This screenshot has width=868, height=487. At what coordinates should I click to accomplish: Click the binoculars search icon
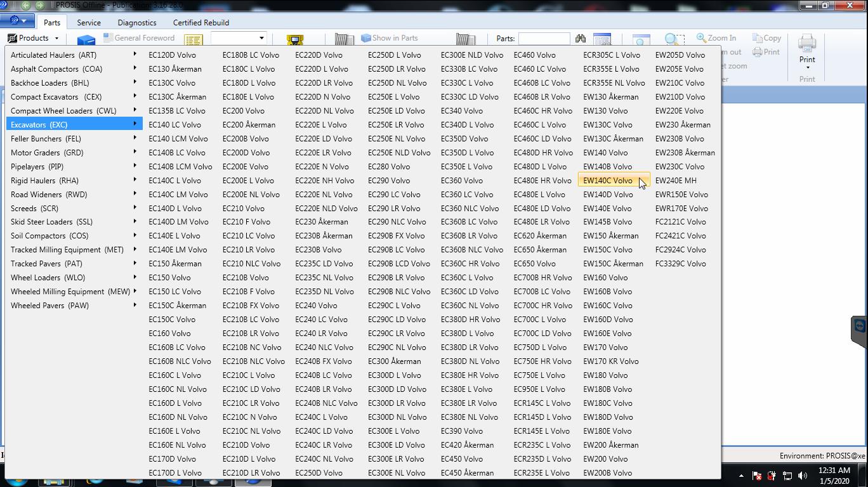580,39
